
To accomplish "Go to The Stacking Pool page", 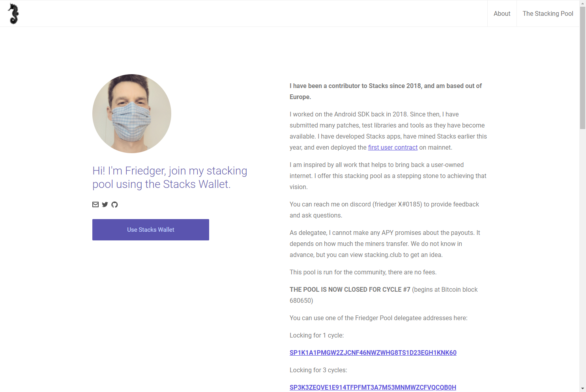I will pos(548,13).
